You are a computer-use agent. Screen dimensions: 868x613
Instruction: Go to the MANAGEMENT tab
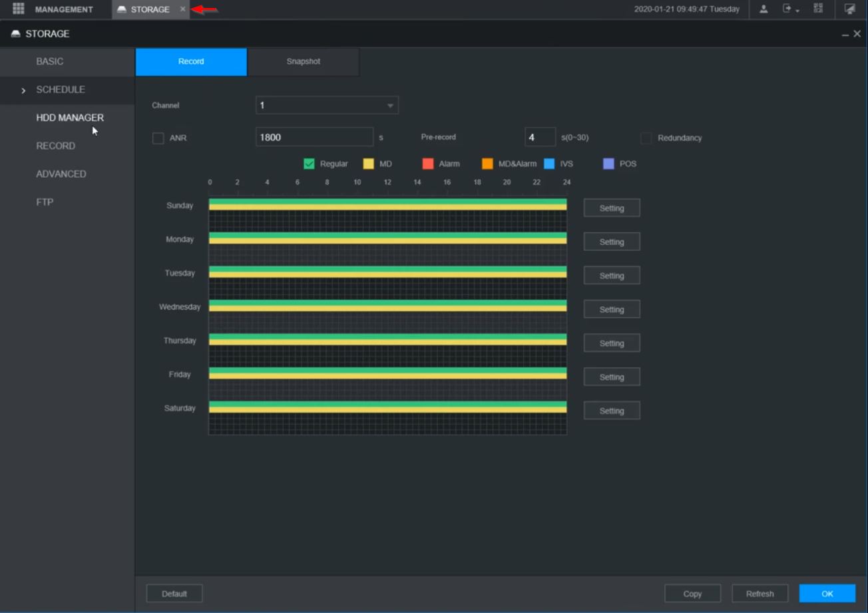[x=64, y=9]
